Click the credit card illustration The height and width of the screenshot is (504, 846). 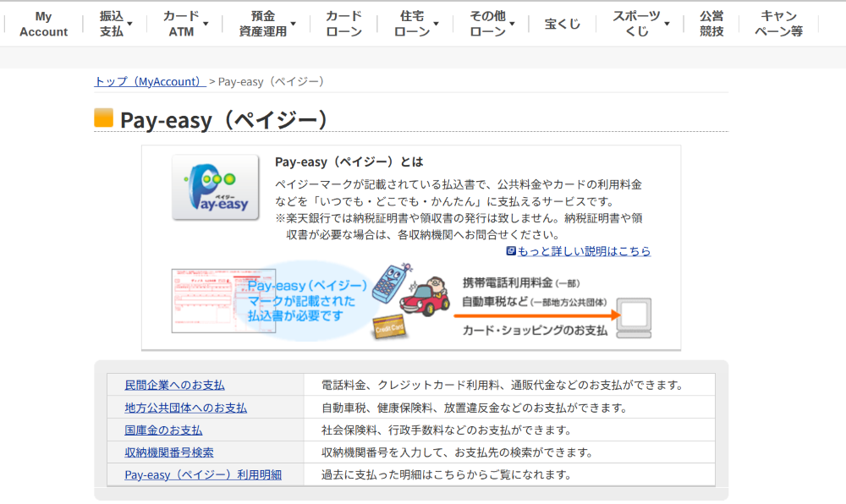[x=391, y=327]
